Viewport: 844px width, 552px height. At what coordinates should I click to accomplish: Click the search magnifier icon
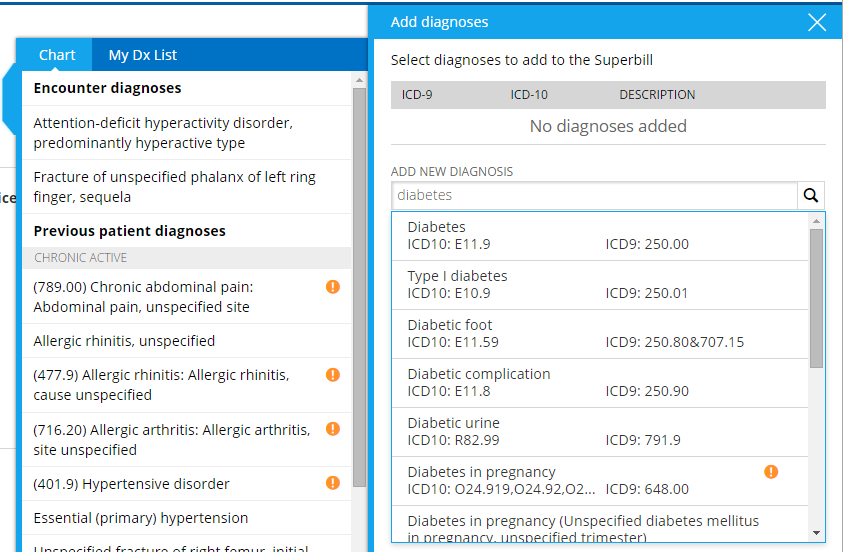811,196
